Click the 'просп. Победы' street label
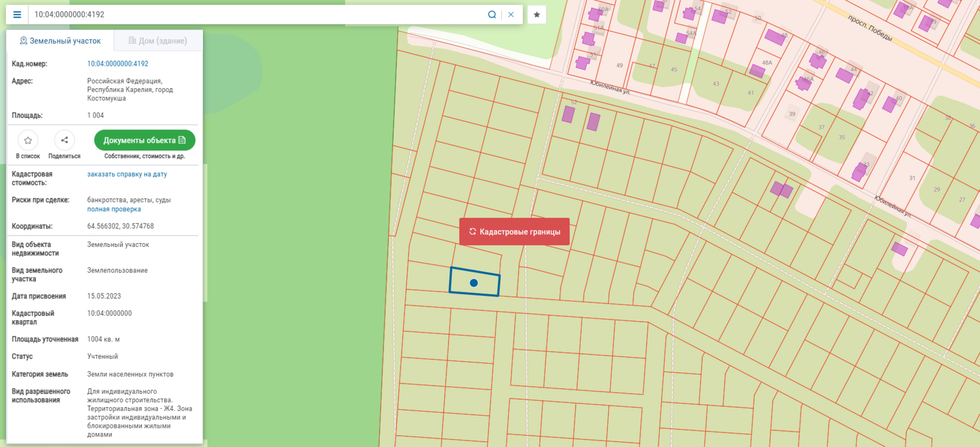 870,28
